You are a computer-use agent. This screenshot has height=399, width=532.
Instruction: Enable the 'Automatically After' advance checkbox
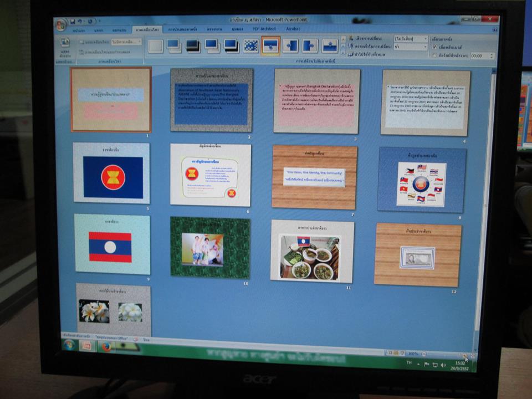[x=434, y=56]
